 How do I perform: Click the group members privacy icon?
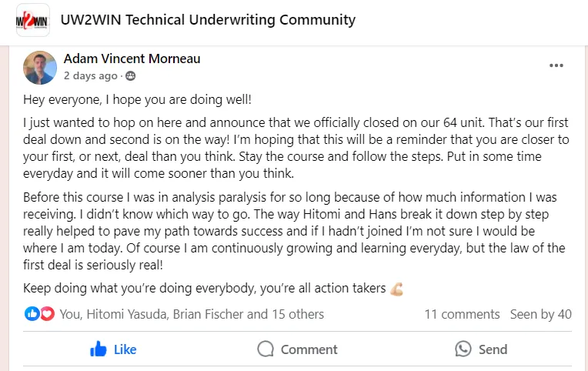pyautogui.click(x=130, y=76)
